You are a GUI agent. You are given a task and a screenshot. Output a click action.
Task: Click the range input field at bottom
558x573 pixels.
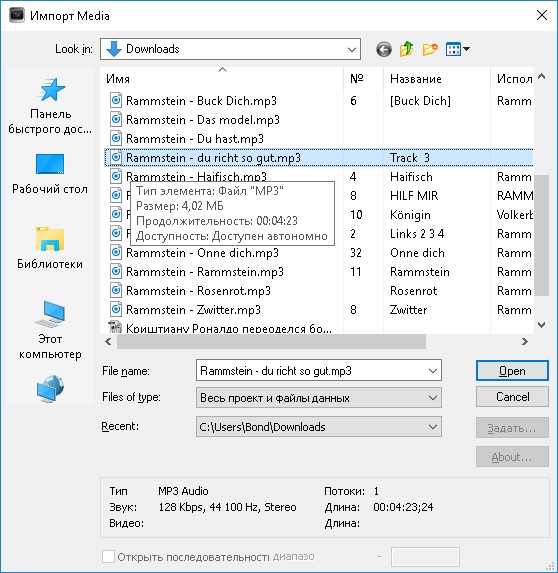click(x=425, y=557)
